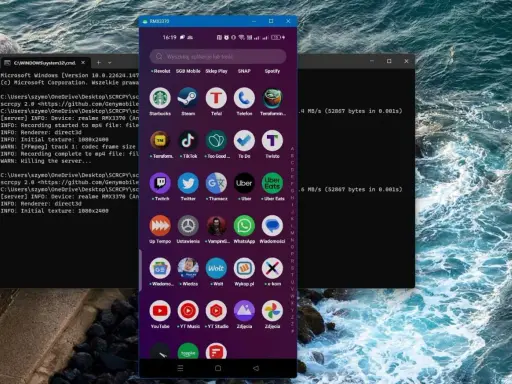Open the Wiadomości messages app
Viewport: 512px width, 384px height.
pos(272,226)
